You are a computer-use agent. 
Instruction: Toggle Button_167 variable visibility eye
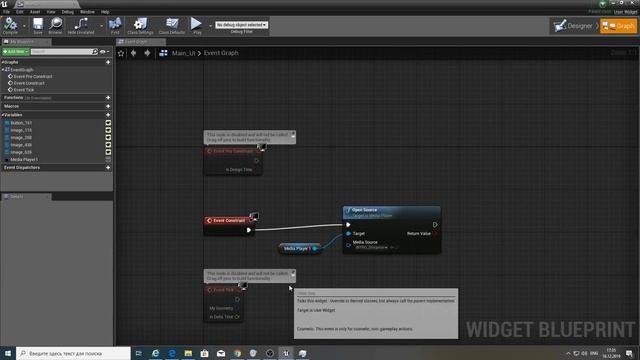pos(108,123)
